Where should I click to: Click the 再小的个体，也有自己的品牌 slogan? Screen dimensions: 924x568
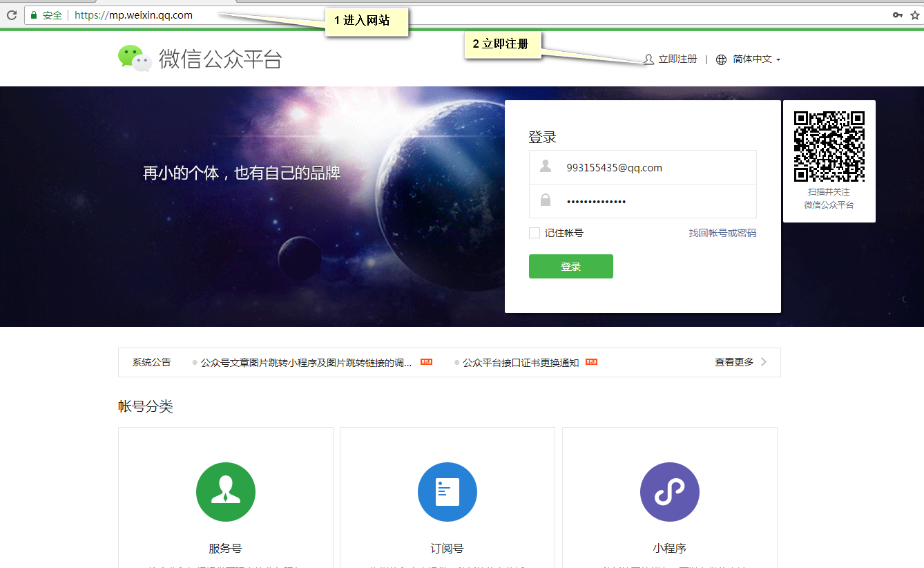point(242,173)
